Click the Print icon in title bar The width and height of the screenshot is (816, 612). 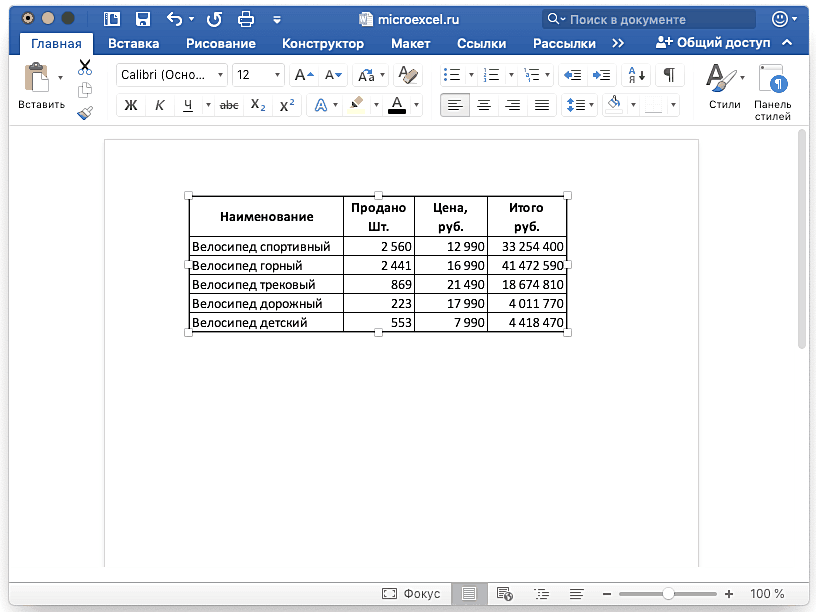click(245, 19)
